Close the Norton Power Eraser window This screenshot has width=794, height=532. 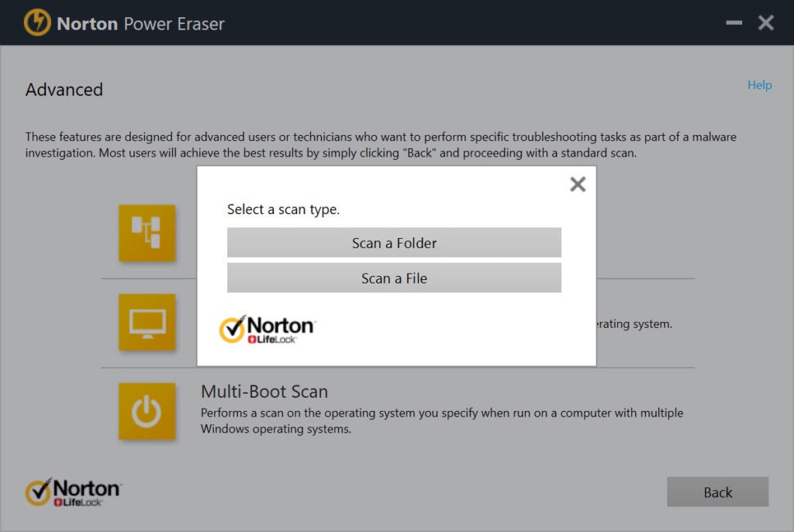(x=765, y=22)
